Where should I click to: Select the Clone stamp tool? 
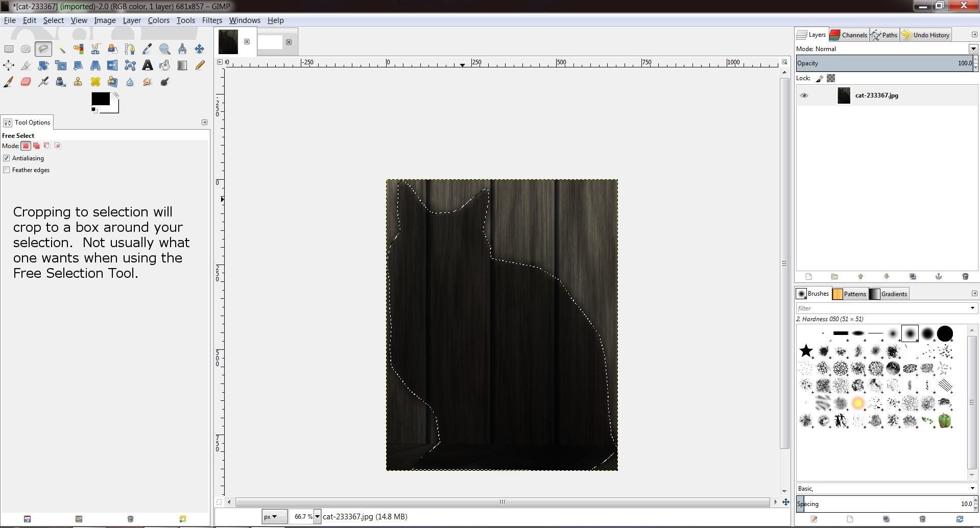tap(78, 82)
